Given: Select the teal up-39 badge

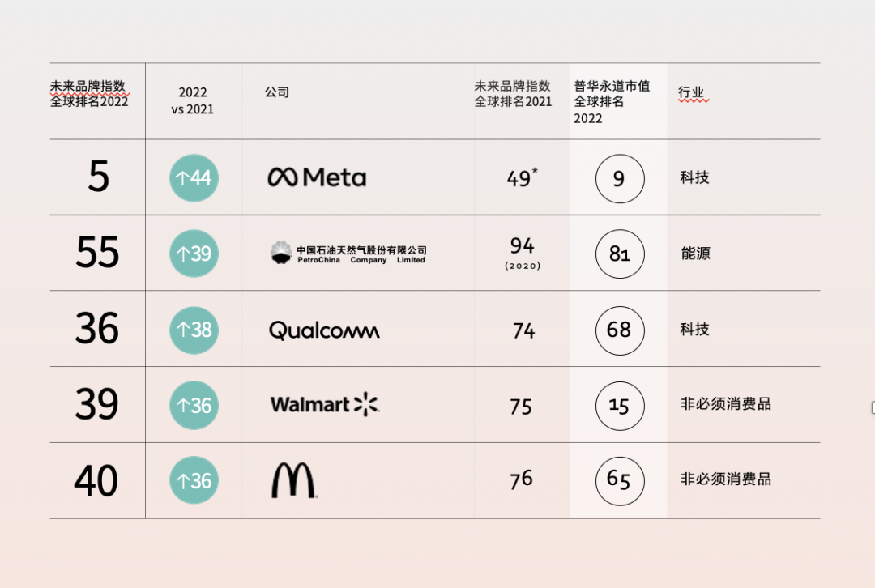Looking at the screenshot, I should [194, 254].
